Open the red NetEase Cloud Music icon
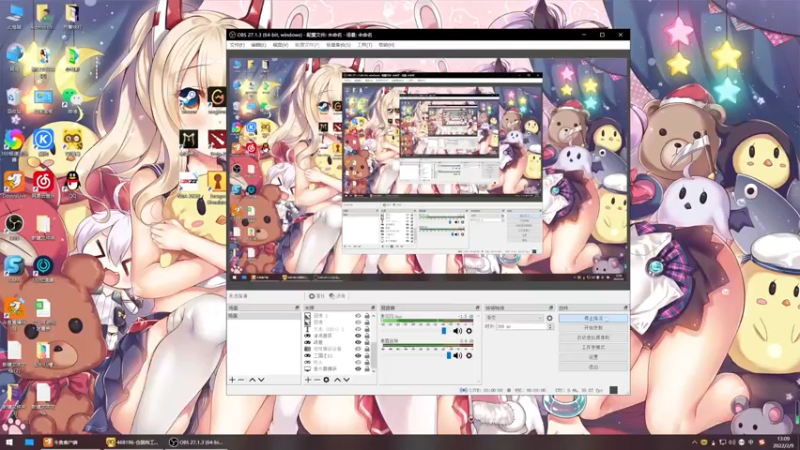800x450 pixels. 43,184
